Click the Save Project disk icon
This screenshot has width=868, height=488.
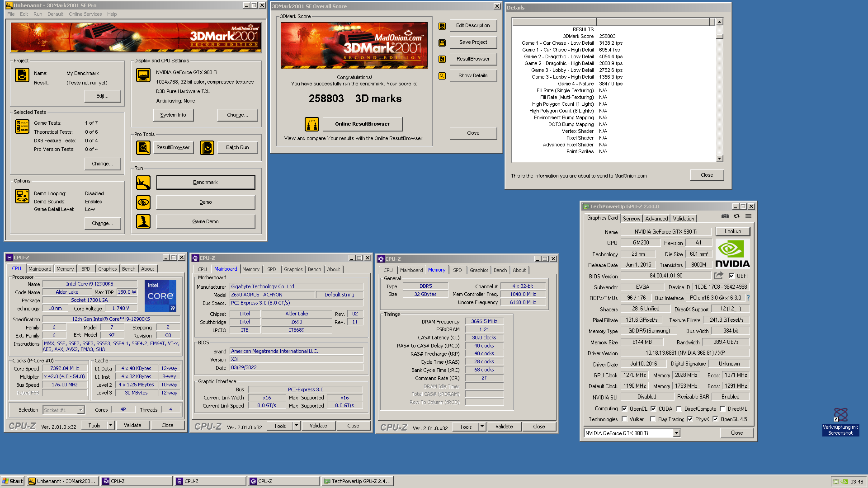tap(442, 43)
